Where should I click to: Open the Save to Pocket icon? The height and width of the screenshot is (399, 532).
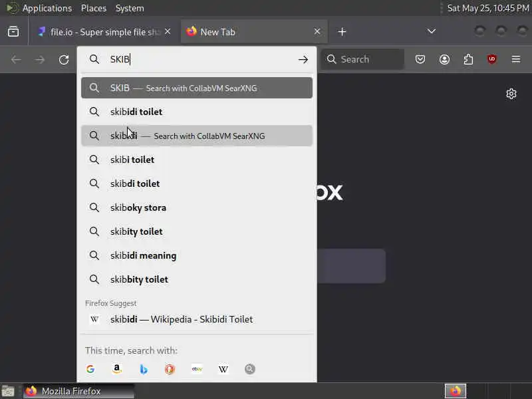coord(420,59)
